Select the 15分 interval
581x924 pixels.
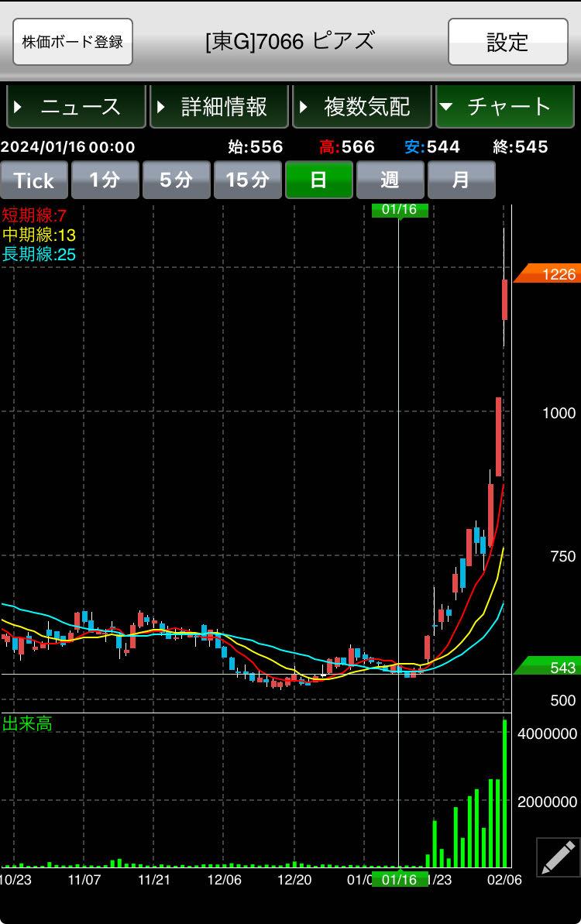coord(247,180)
